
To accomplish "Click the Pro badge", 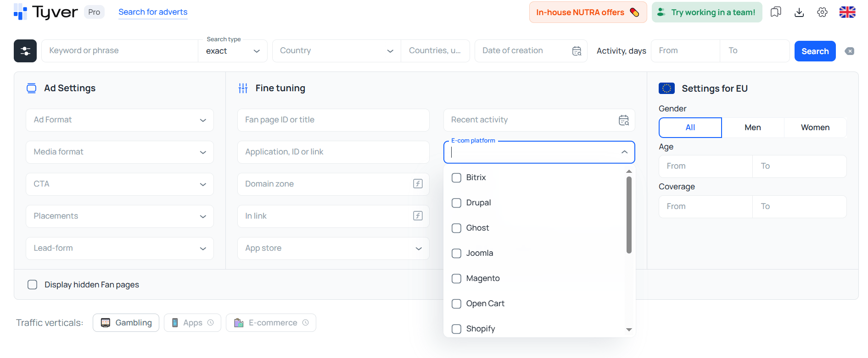I will click(94, 12).
